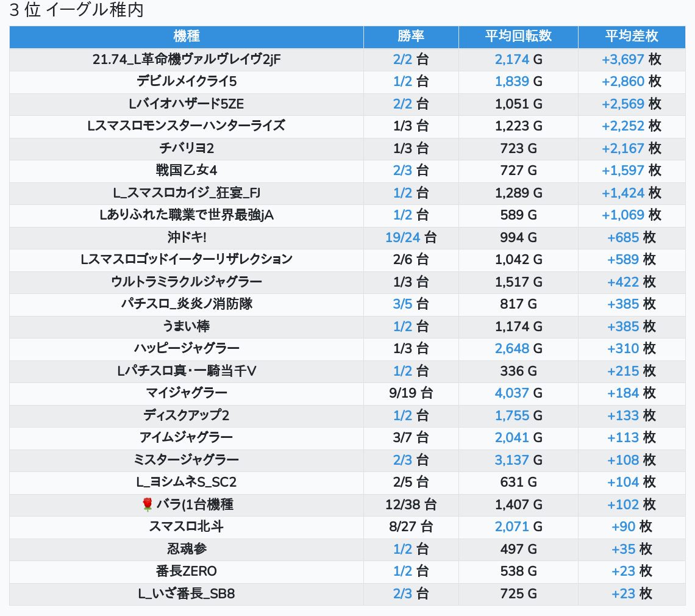Open the 2,648 spins link for ハッピージャグラー
695x616 pixels.
pyautogui.click(x=512, y=348)
